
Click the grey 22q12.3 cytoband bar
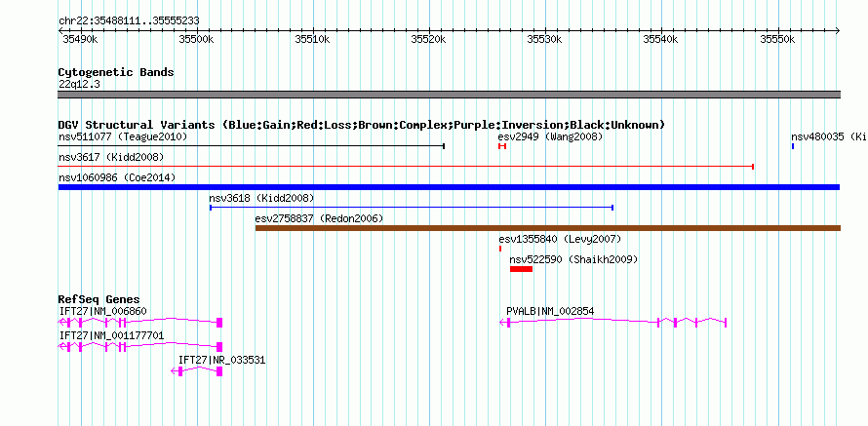click(449, 95)
